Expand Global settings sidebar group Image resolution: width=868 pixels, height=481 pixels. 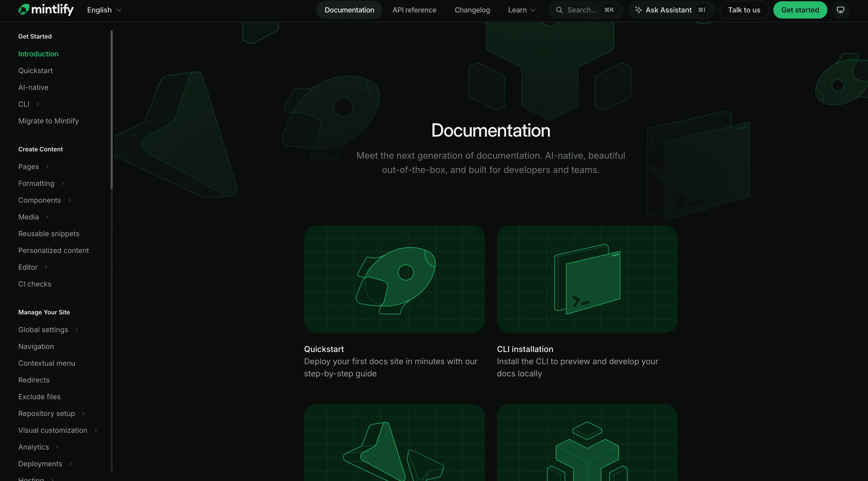click(x=48, y=330)
